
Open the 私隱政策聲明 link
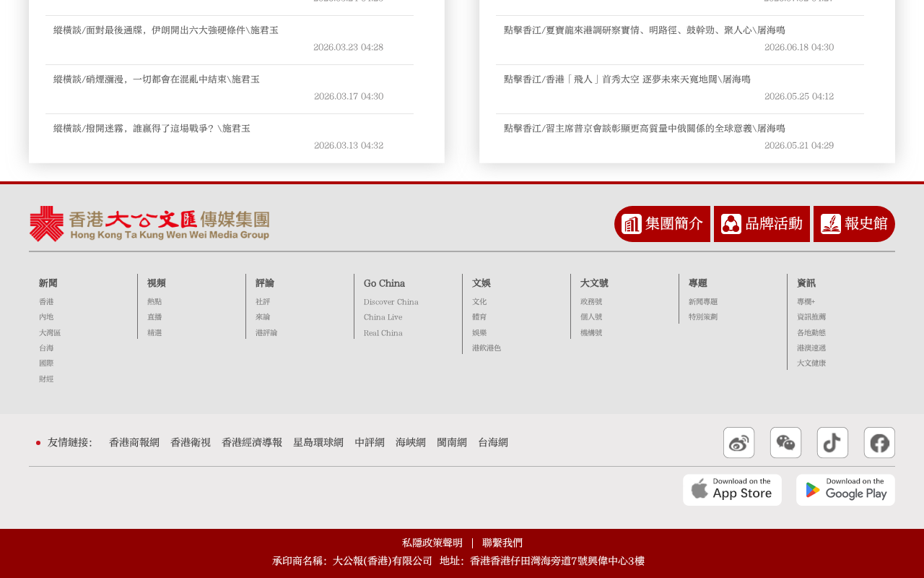click(x=432, y=543)
